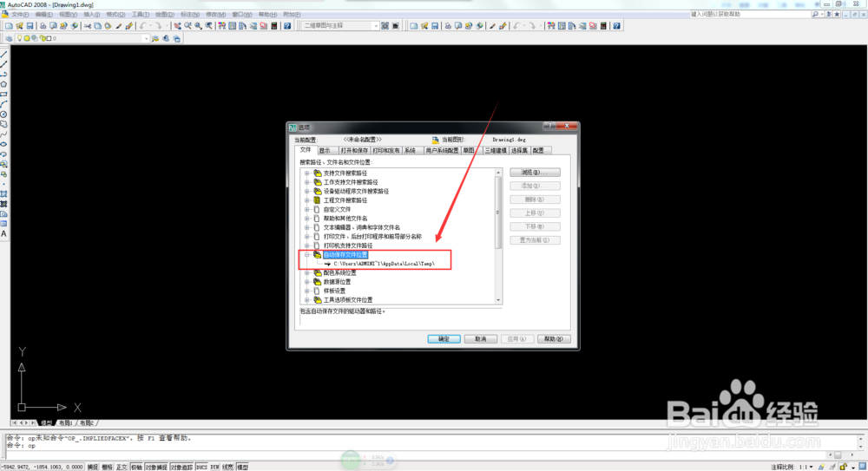
Task: Click the 确定 OK button
Action: click(444, 339)
